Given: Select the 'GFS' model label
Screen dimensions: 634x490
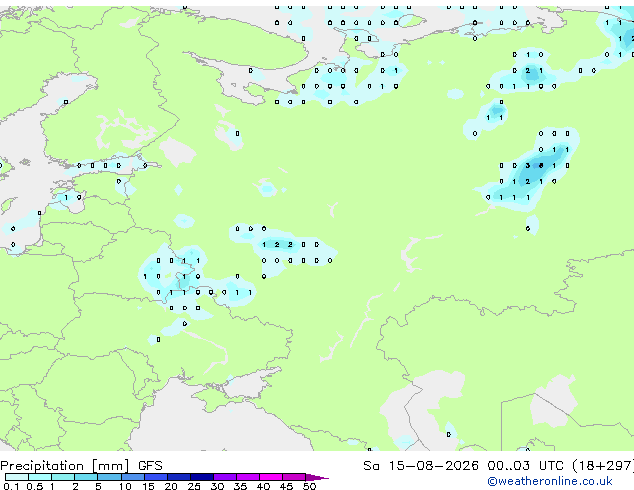Looking at the screenshot, I should [150, 466].
